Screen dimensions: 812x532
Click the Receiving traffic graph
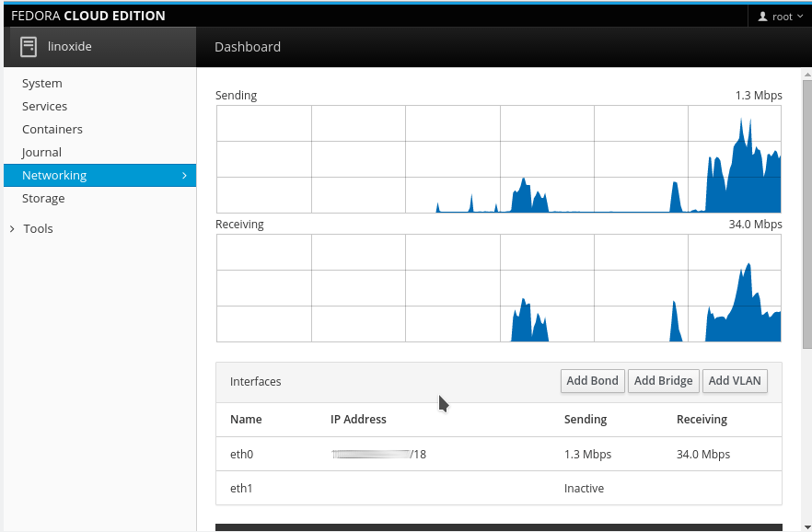pos(499,288)
